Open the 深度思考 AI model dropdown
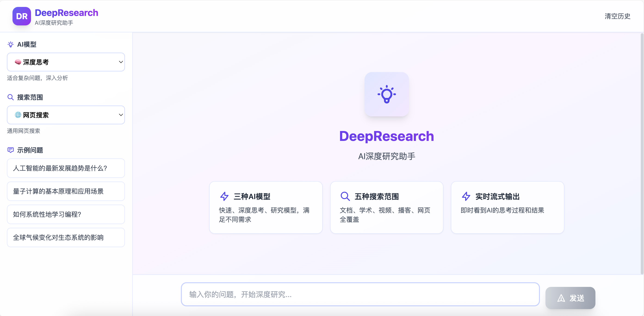 (x=66, y=62)
